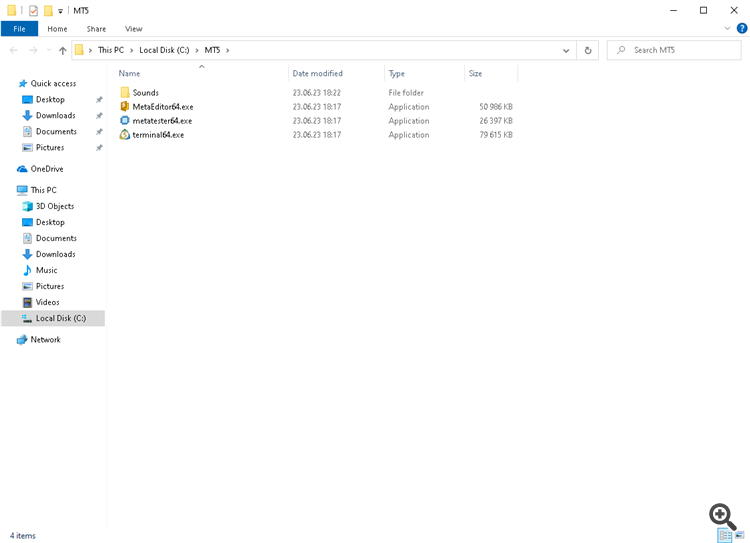Click the Search MT5 field

(674, 50)
